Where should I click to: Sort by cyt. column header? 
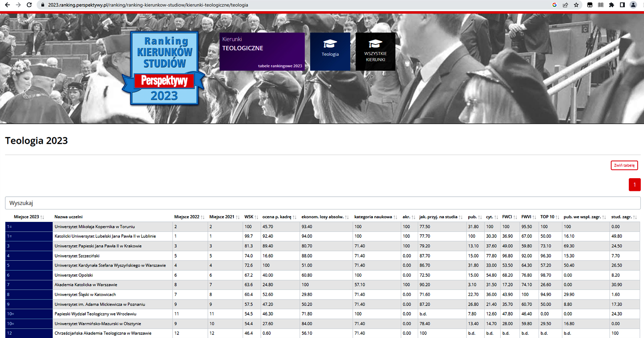coord(492,217)
